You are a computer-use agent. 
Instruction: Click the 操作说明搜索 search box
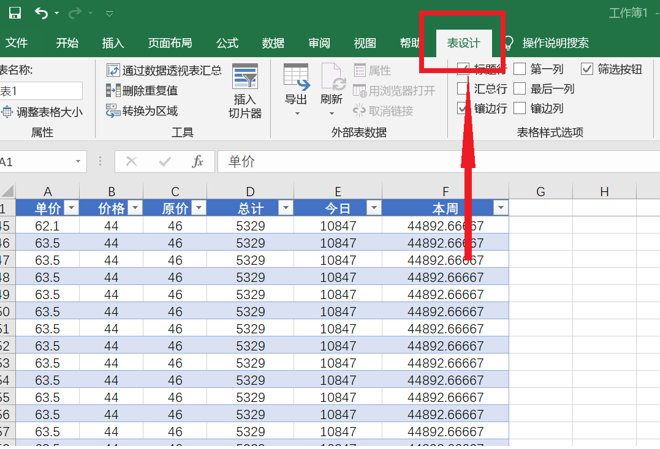pos(556,43)
